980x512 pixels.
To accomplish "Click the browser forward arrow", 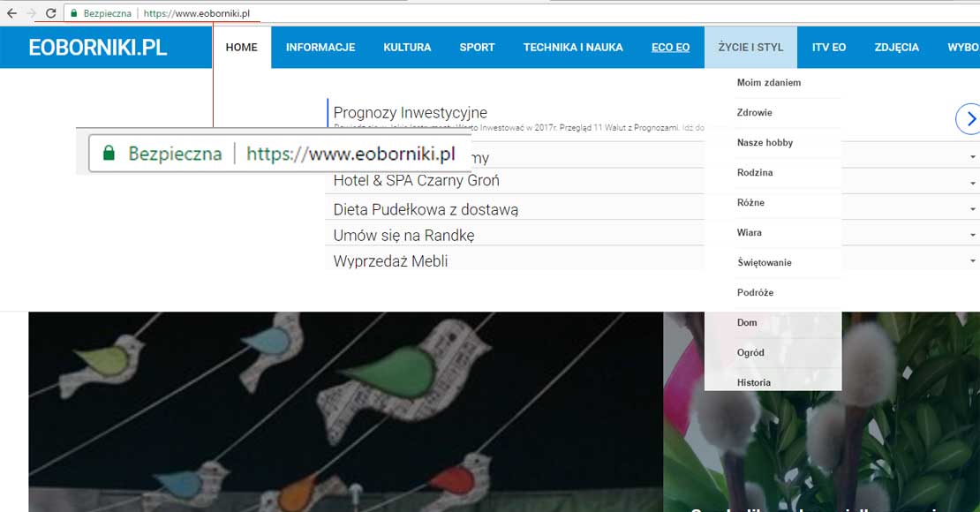I will click(x=31, y=13).
